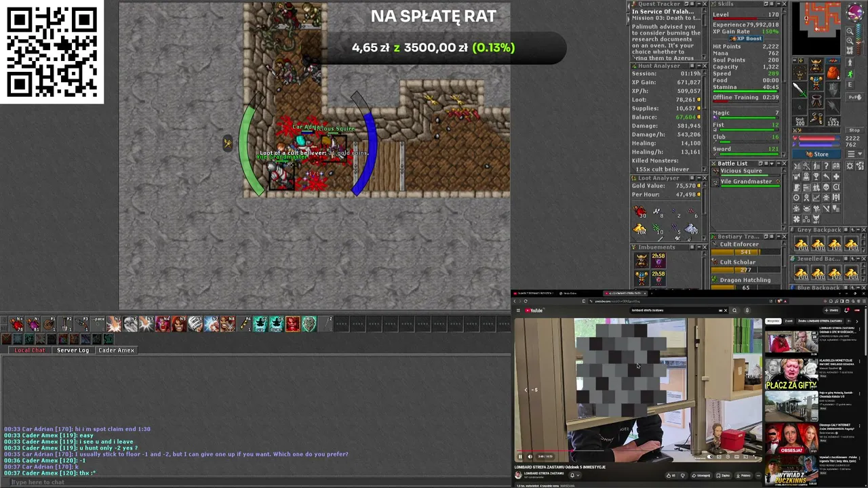This screenshot has width=868, height=488.
Task: Click the Pobierz download button
Action: 743,475
